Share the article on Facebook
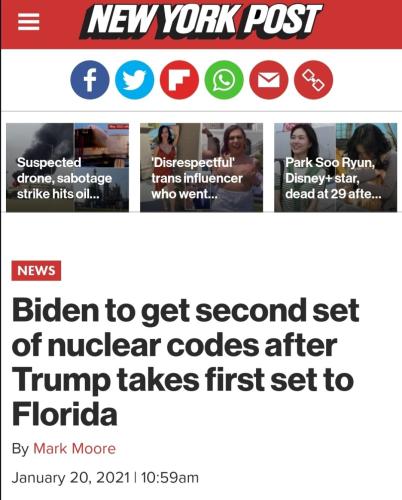This screenshot has height=500, width=402. (x=90, y=80)
